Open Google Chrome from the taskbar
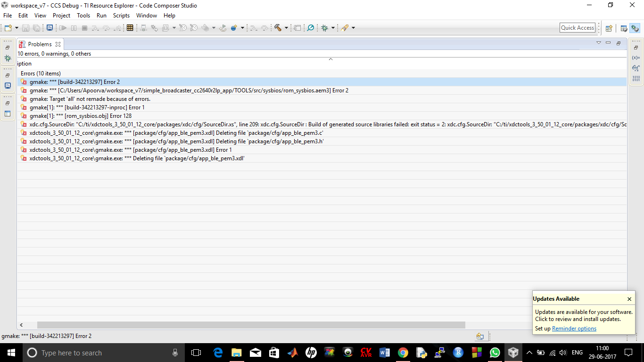Screen dimensions: 644x362 (x=403, y=353)
